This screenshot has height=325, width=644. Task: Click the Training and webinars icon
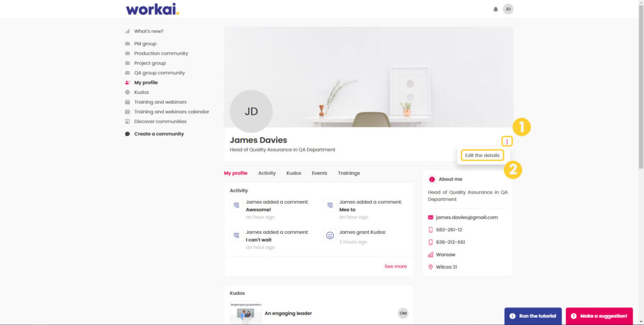tap(127, 102)
